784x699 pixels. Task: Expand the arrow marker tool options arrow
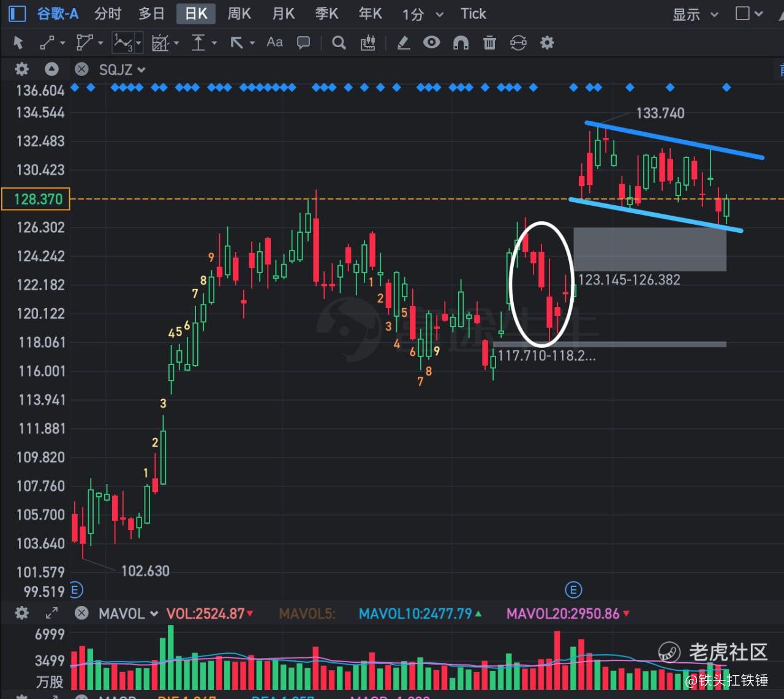coord(252,43)
